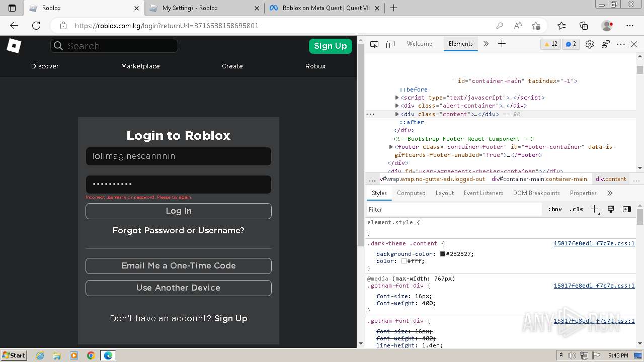Click the browser back arrow

tap(14, 26)
